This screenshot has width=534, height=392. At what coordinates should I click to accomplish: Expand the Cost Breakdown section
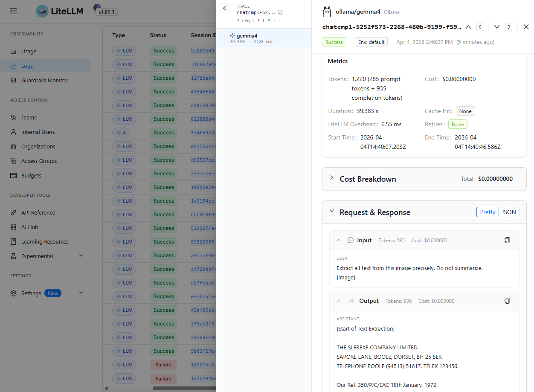(x=332, y=178)
